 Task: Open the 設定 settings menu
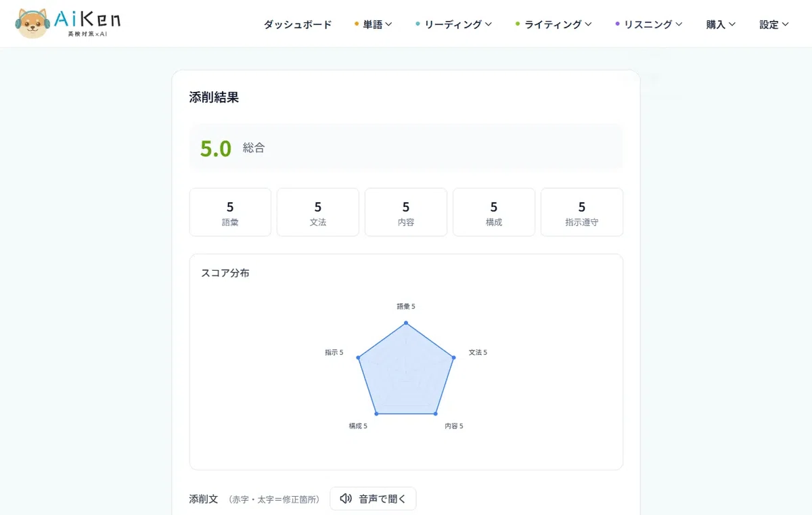pos(774,24)
